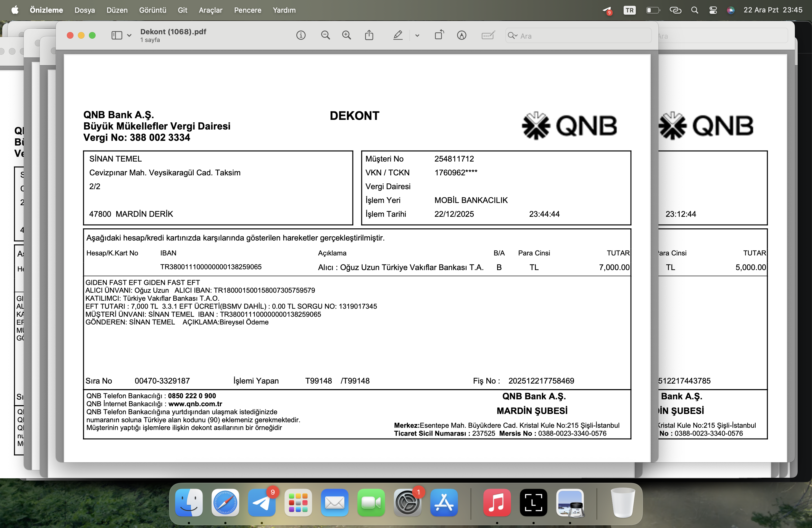Open the Trash in the Dock
812x528 pixels.
pos(623,503)
